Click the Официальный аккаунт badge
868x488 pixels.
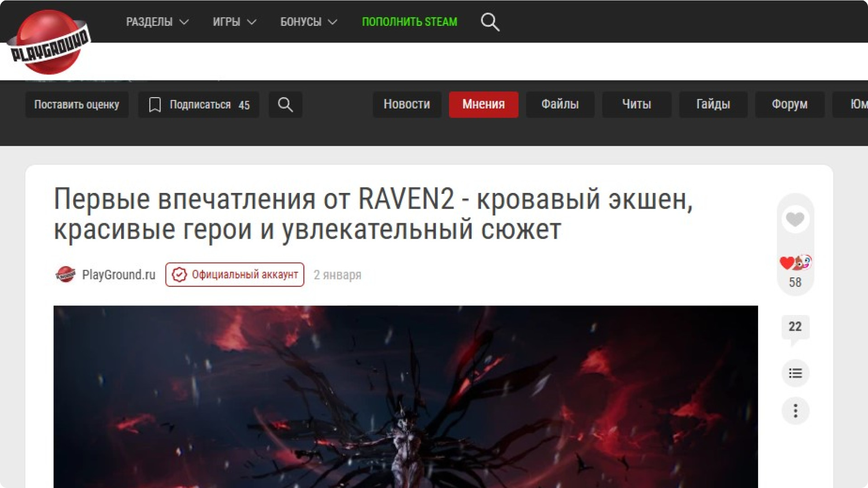pos(235,274)
